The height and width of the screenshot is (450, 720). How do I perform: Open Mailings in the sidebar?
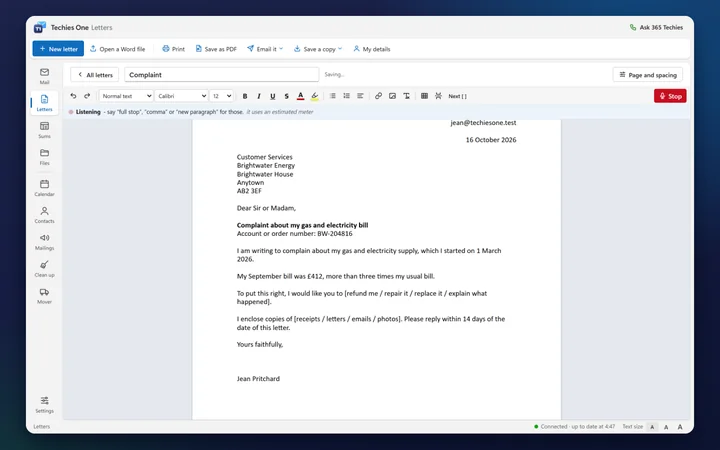[x=45, y=242]
